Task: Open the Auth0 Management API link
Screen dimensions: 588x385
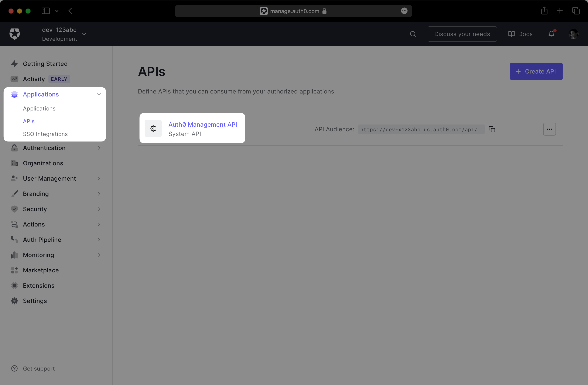Action: [203, 125]
